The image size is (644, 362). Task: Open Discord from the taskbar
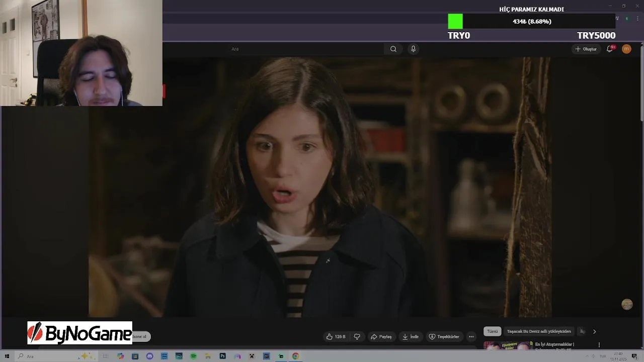pos(149,356)
